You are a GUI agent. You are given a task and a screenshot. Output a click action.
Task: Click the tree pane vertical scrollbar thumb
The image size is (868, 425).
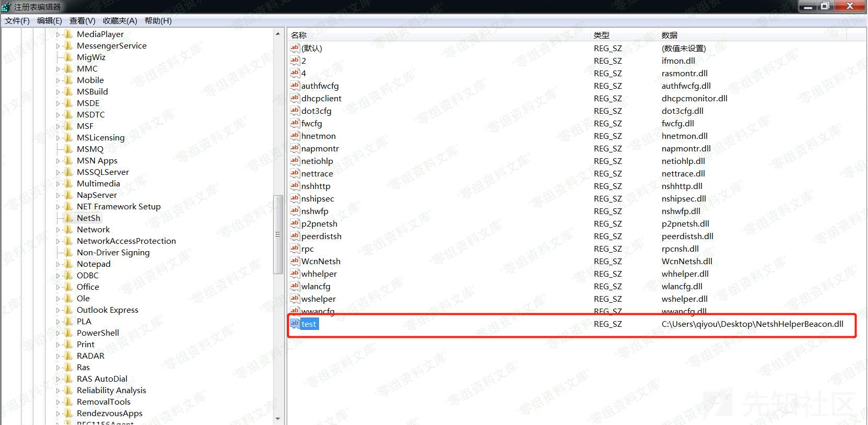coord(278,234)
